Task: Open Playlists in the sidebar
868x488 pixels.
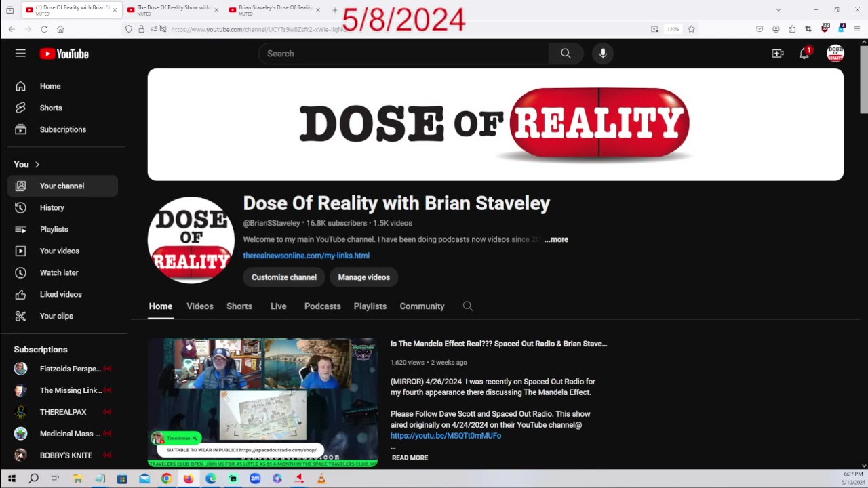Action: point(62,229)
